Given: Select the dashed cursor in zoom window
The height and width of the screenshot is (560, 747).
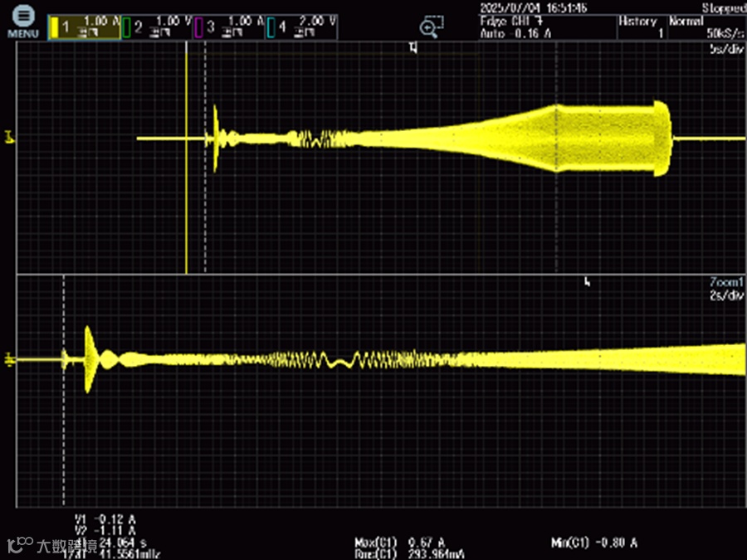Looking at the screenshot, I should point(64,391).
